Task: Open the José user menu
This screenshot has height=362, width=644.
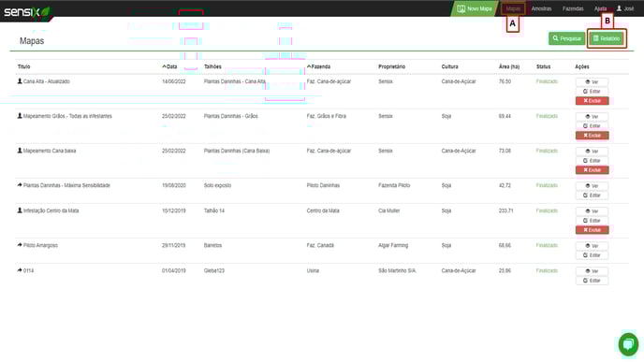Action: [x=625, y=8]
